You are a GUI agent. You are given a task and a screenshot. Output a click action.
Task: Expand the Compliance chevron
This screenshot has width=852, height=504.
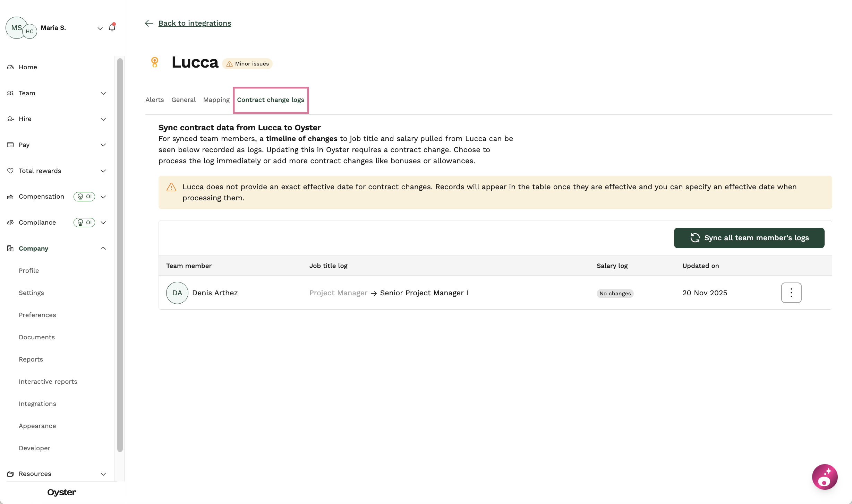(103, 223)
